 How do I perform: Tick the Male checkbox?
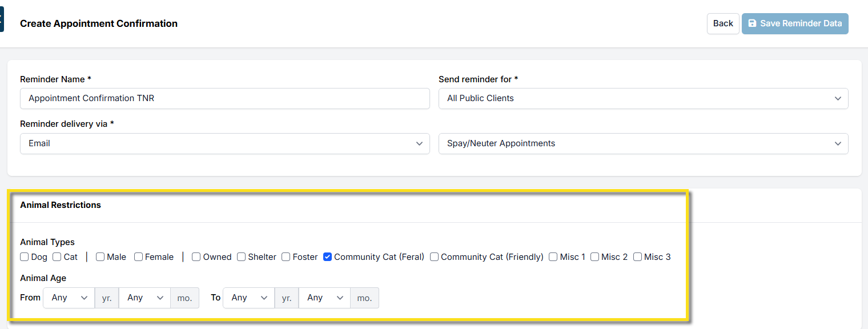click(101, 257)
